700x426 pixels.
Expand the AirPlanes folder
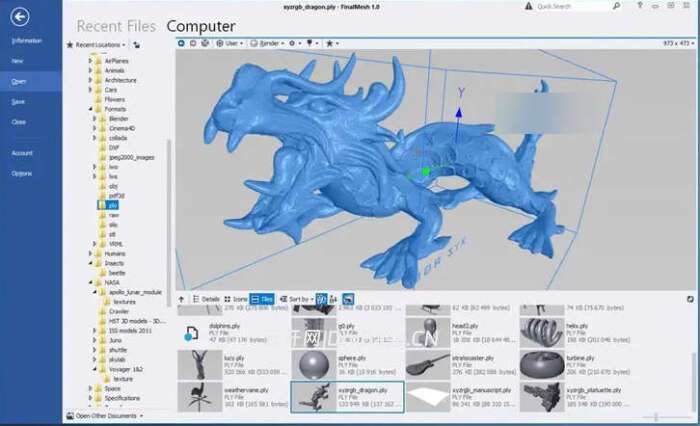tap(90, 60)
